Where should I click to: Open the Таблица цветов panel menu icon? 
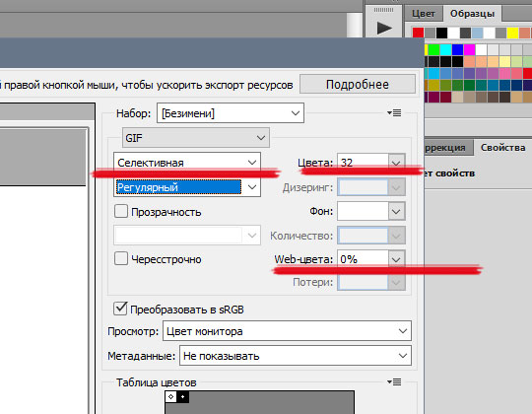click(394, 382)
